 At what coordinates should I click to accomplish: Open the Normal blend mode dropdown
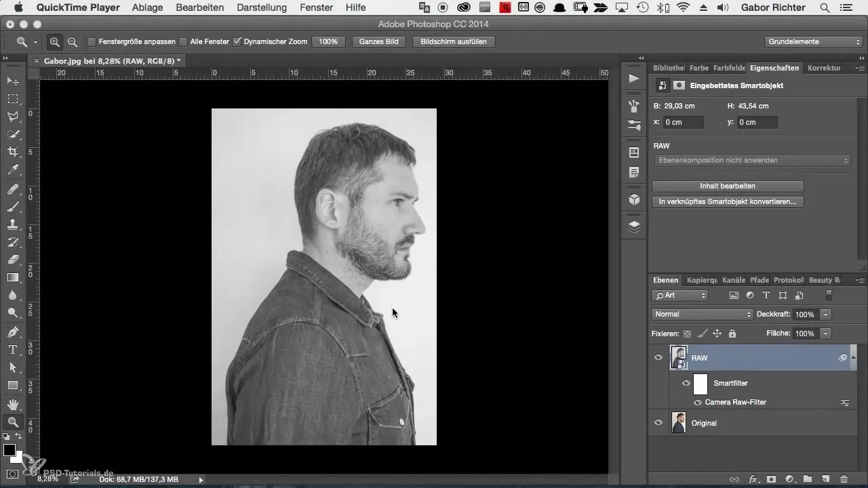tap(702, 314)
